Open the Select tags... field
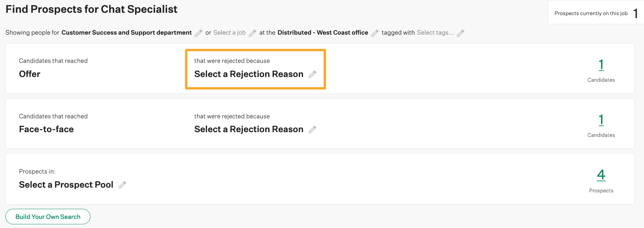This screenshot has height=228, width=644. (435, 33)
